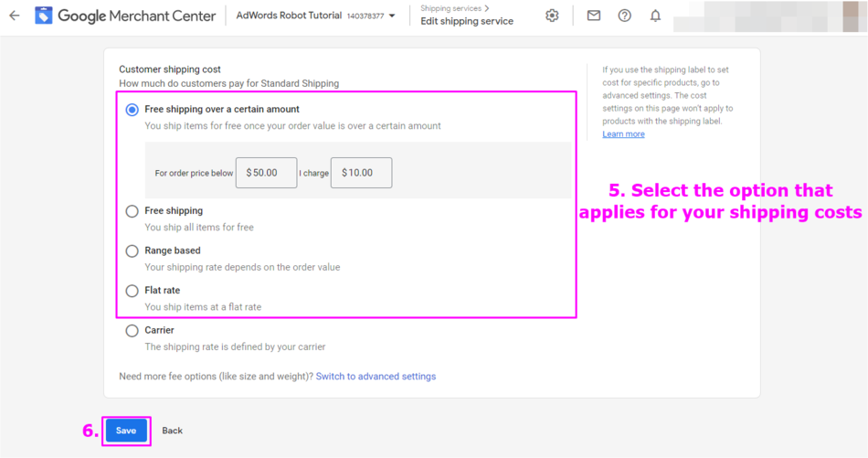868x458 pixels.
Task: Open the settings gear icon
Action: pyautogui.click(x=552, y=16)
